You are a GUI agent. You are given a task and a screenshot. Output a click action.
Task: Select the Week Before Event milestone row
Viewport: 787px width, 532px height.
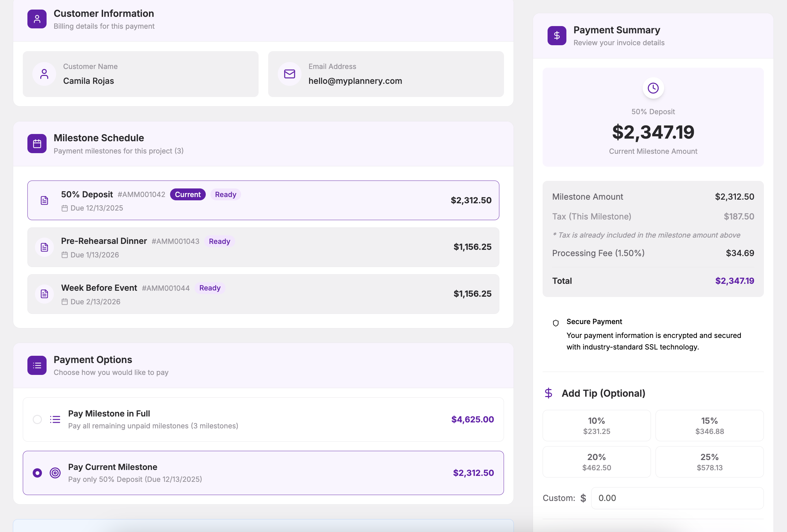coord(263,294)
